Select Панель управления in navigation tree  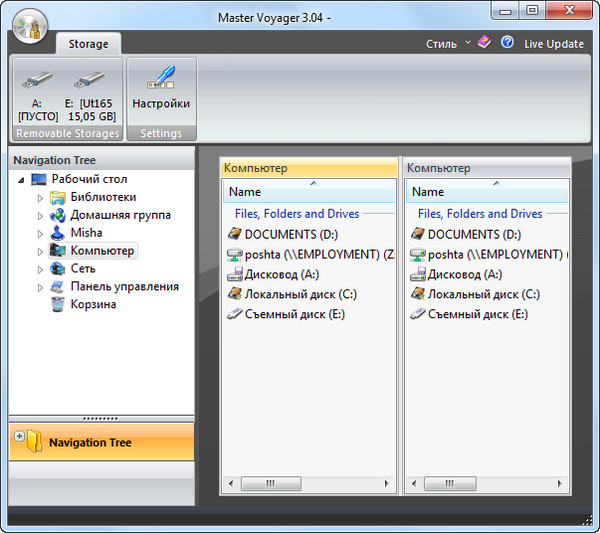coord(124,286)
